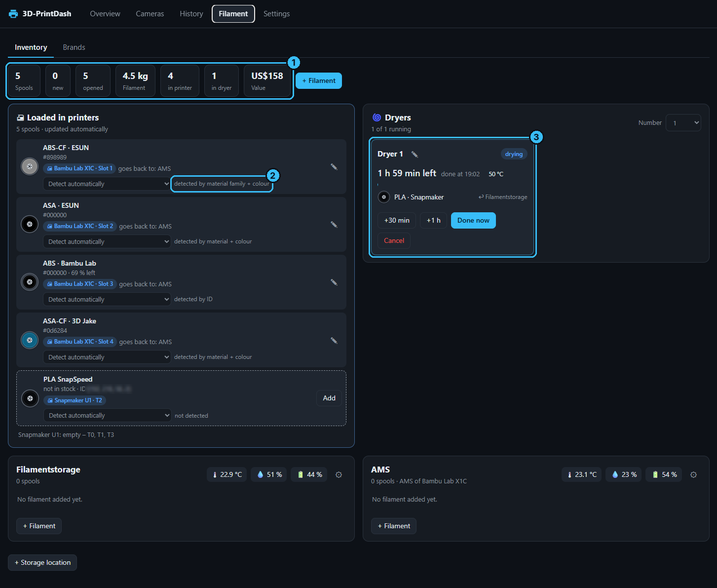717x588 pixels.
Task: Click the AMS humidity 23 % badge
Action: [624, 475]
